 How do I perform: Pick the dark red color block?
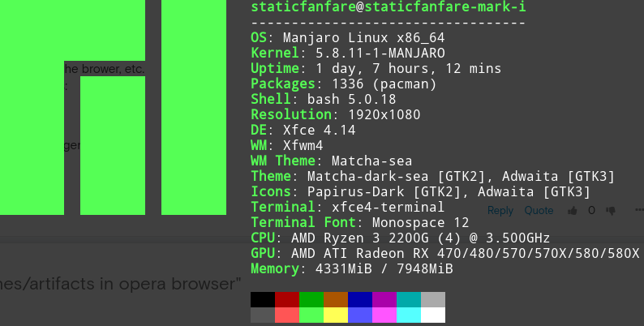(x=287, y=300)
